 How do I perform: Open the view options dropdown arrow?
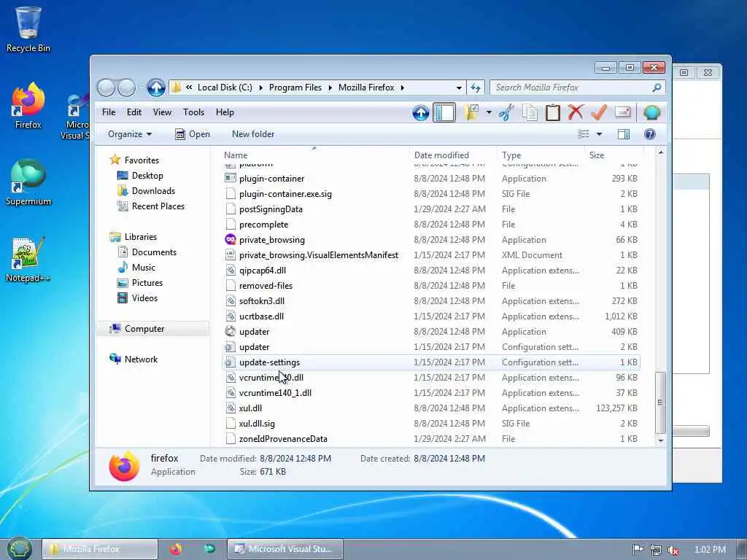600,134
